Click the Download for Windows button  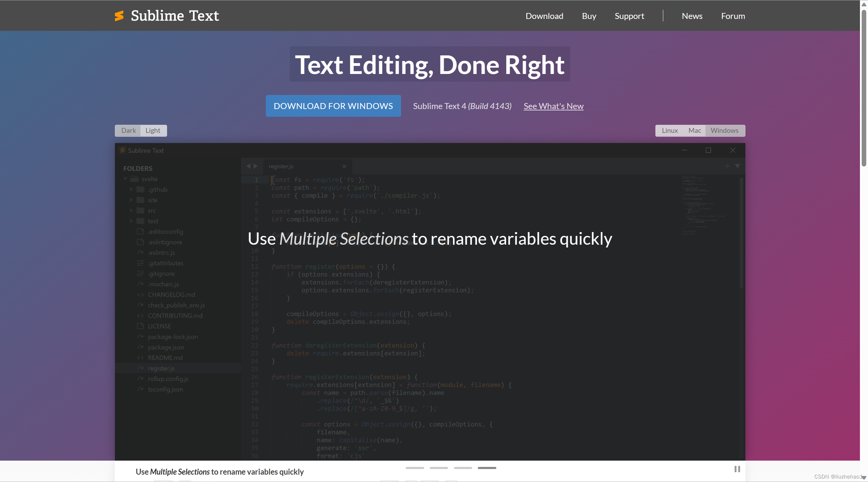333,106
